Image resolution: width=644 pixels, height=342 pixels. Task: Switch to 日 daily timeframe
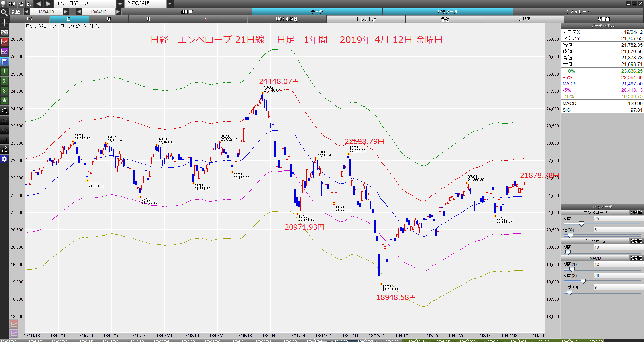click(x=69, y=19)
